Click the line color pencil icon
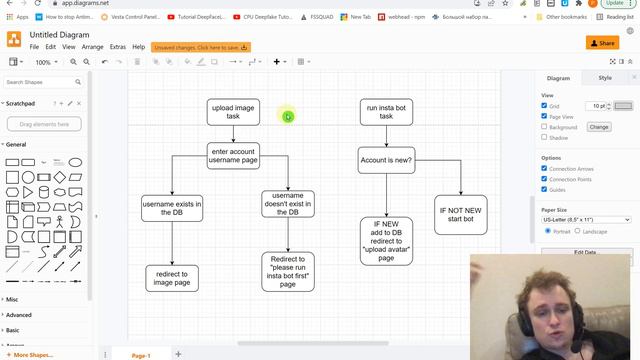 point(201,62)
